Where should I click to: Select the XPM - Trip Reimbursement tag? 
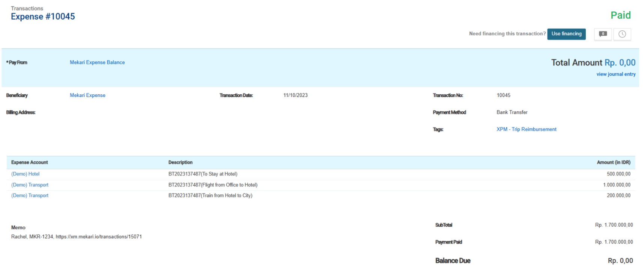click(x=526, y=129)
